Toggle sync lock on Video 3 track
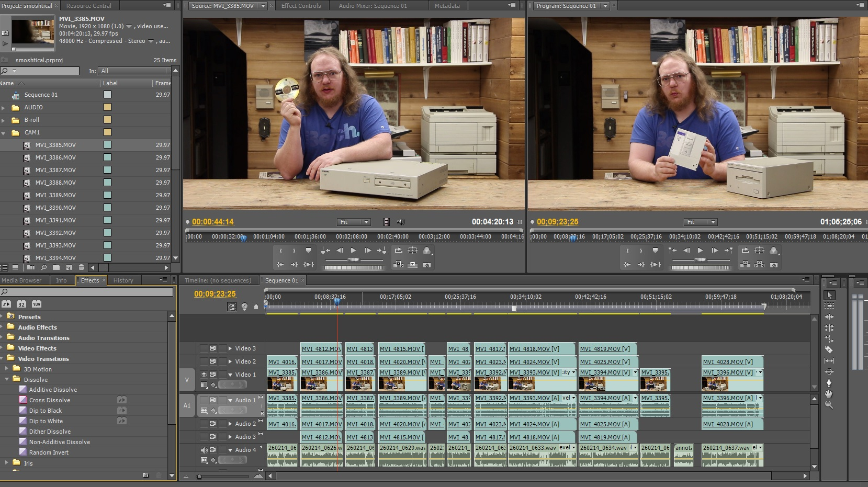This screenshot has height=487, width=868. click(x=213, y=348)
